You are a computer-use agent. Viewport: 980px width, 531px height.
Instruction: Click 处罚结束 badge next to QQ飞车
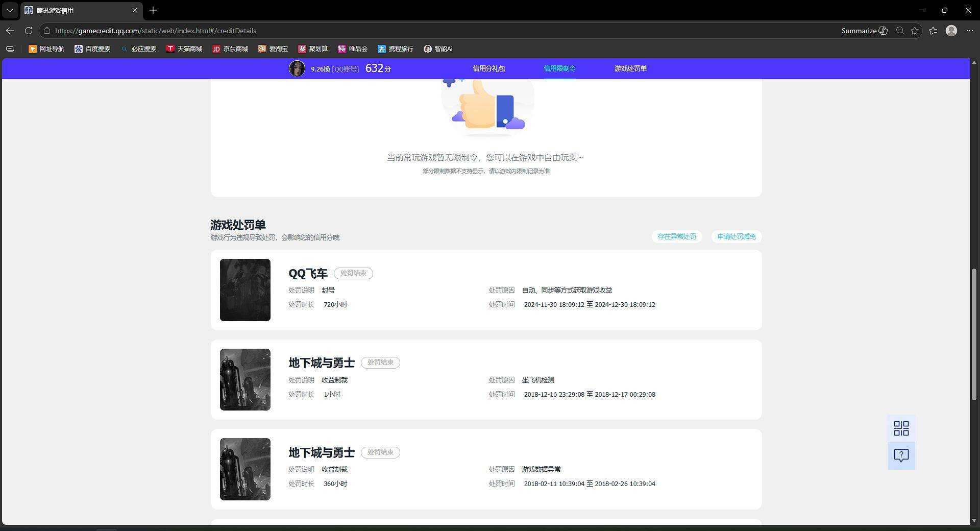353,273
